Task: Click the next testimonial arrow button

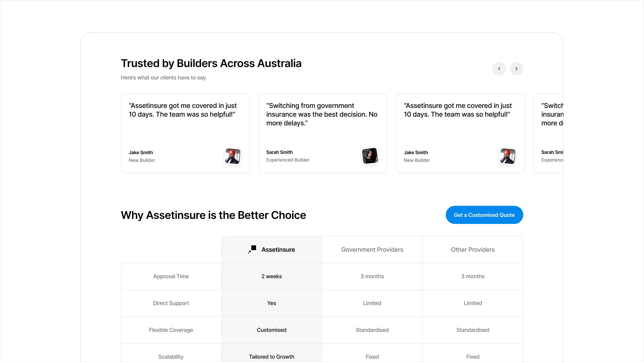Action: pos(516,69)
